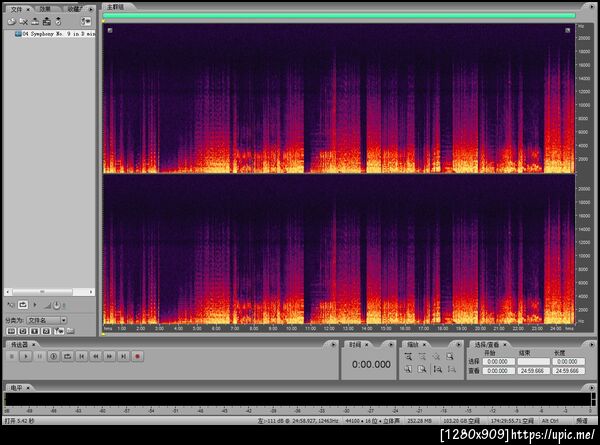Open the 时间 panel flyout menu arrow
This screenshot has width=600, height=445.
(391, 345)
